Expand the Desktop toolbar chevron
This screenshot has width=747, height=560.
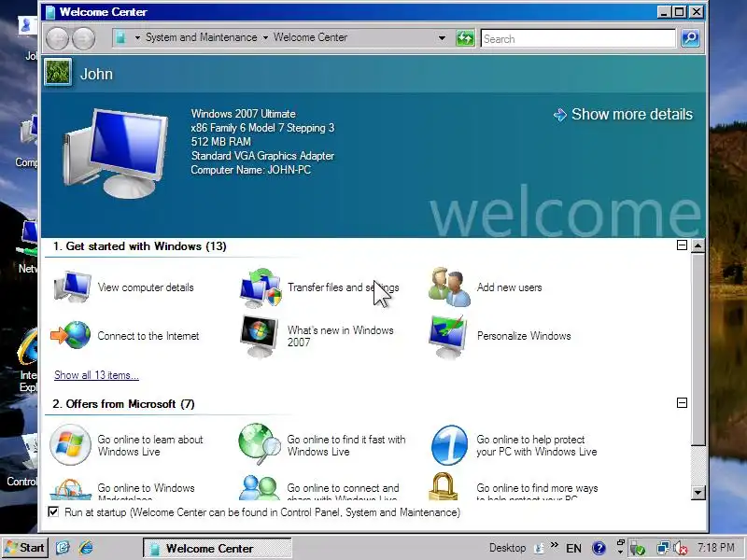coord(555,544)
